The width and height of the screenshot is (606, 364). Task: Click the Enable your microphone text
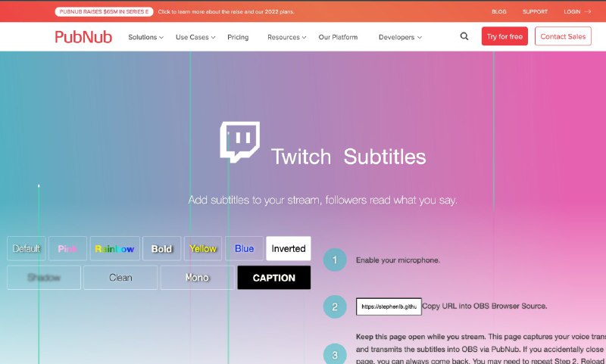tap(398, 260)
